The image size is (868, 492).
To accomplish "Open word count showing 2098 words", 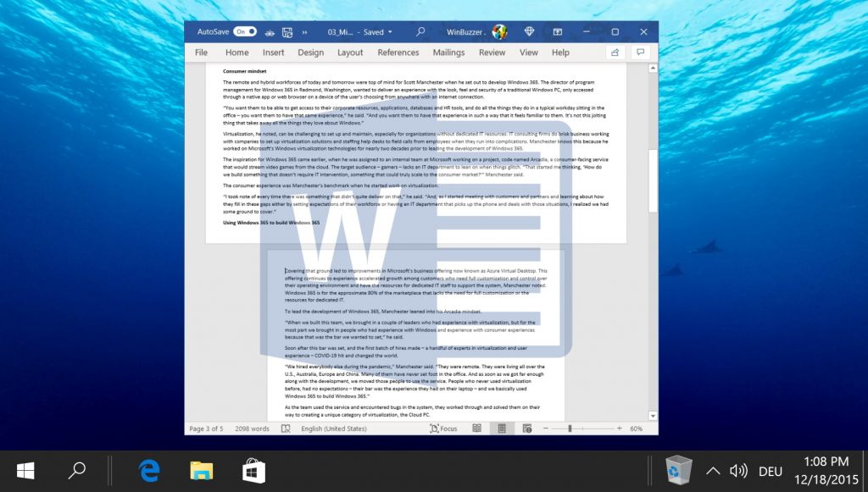I will coord(252,428).
